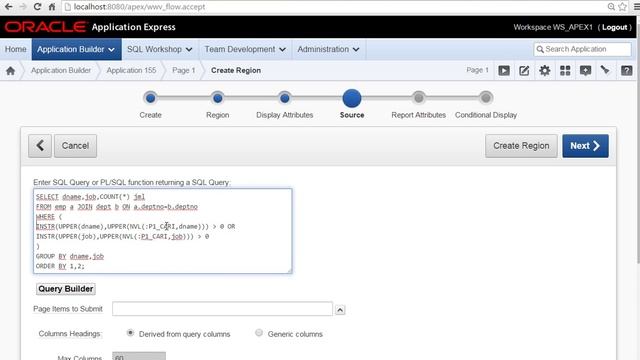Go back with browser back arrow
The width and height of the screenshot is (640, 360).
pos(8,7)
